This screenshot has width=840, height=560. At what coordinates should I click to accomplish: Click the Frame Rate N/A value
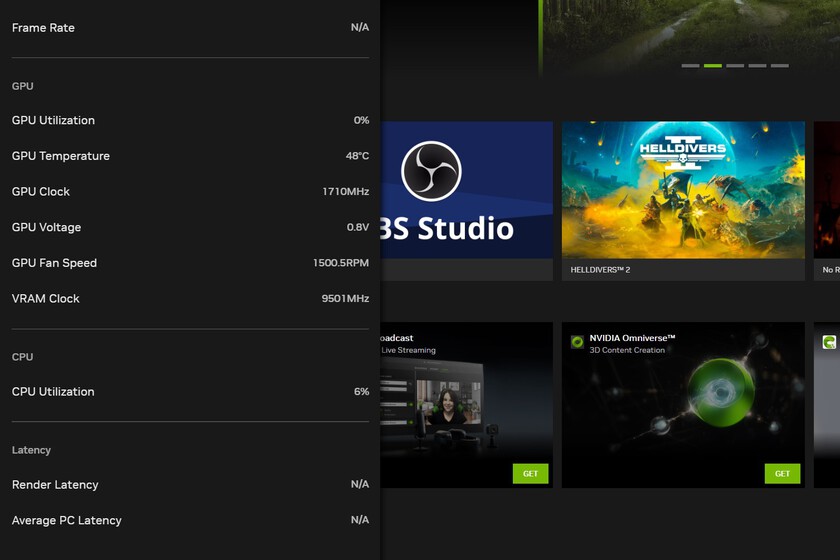tap(359, 27)
